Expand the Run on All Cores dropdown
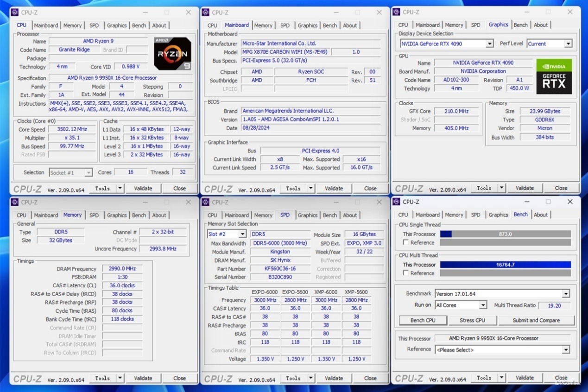This screenshot has height=392, width=588. tap(483, 305)
